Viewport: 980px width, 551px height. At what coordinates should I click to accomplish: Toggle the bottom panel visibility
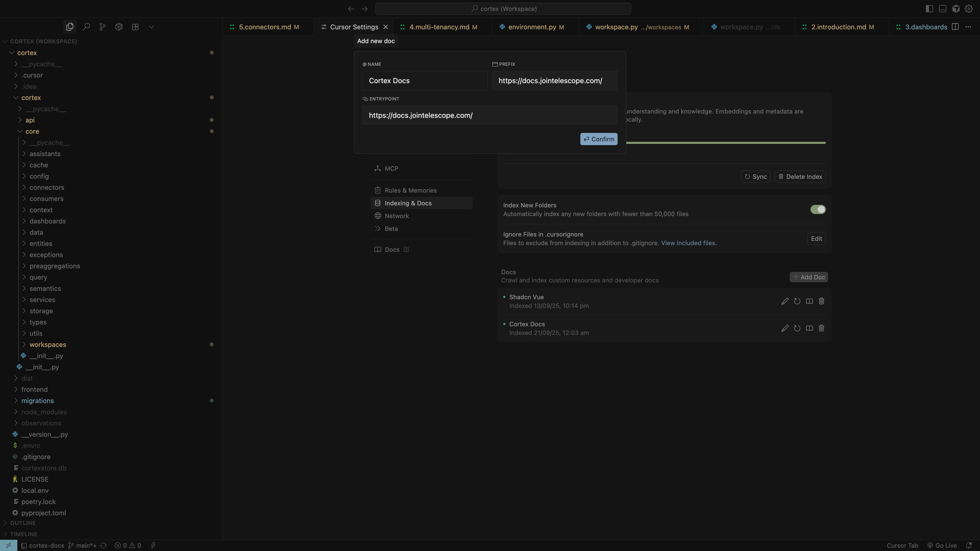(942, 8)
